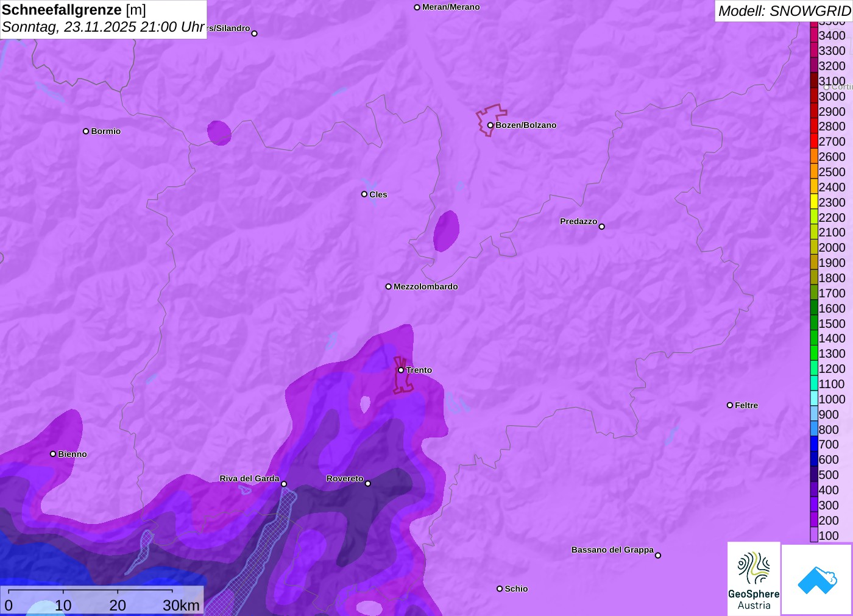Select the 3400 m legend swatch
Screen dimensions: 853x616
814,35
